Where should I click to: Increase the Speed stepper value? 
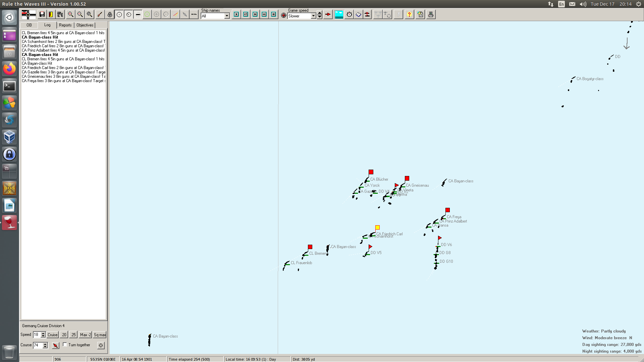pos(43,333)
